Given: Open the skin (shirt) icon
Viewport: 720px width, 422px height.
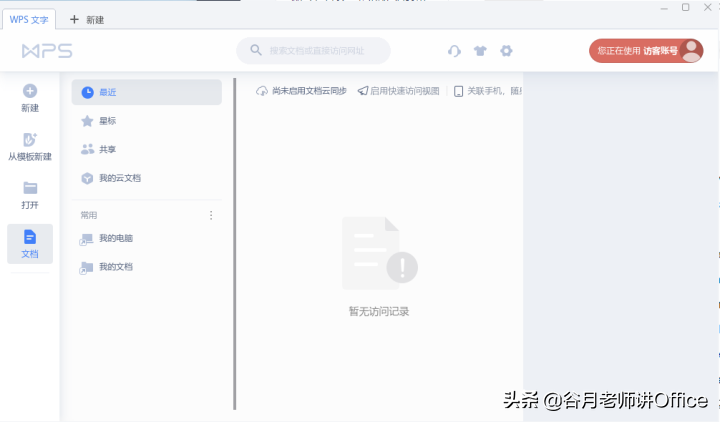Looking at the screenshot, I should click(x=480, y=51).
